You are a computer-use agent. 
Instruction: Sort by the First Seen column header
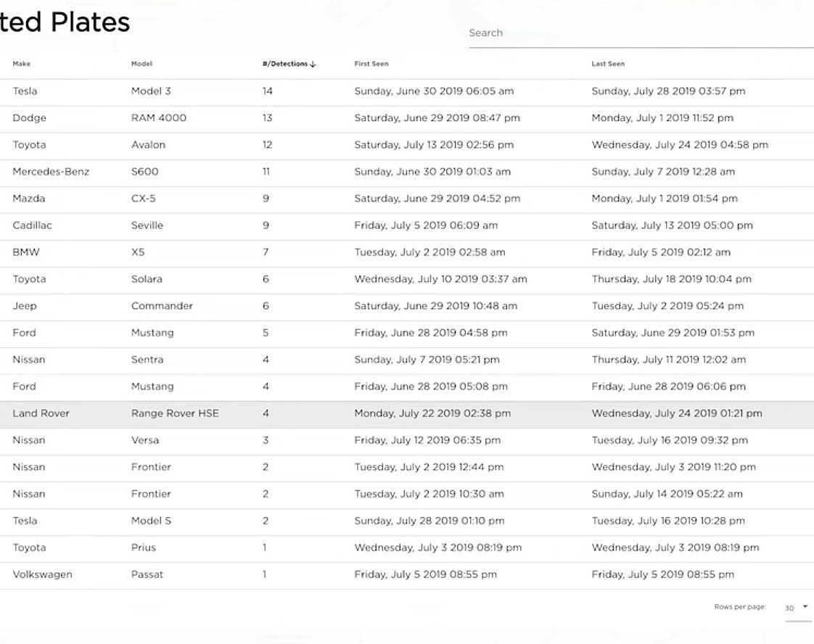(x=371, y=64)
